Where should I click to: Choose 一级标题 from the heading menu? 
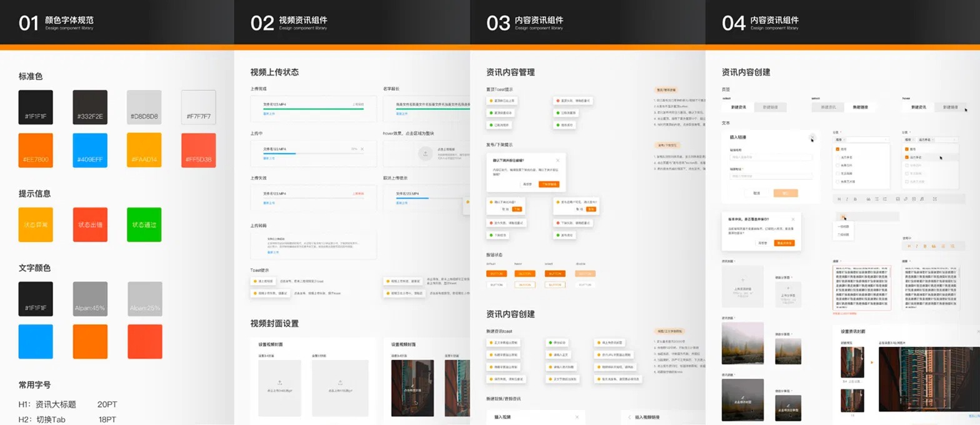842,226
